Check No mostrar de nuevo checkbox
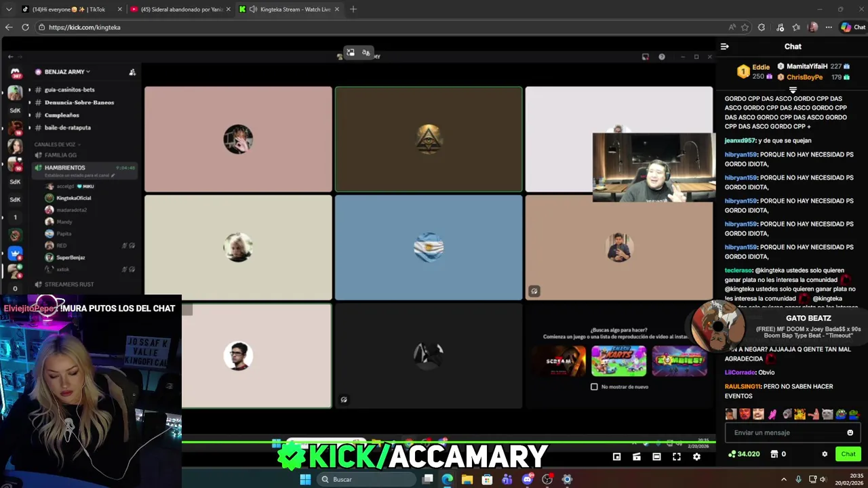Image resolution: width=868 pixels, height=488 pixels. click(x=594, y=386)
